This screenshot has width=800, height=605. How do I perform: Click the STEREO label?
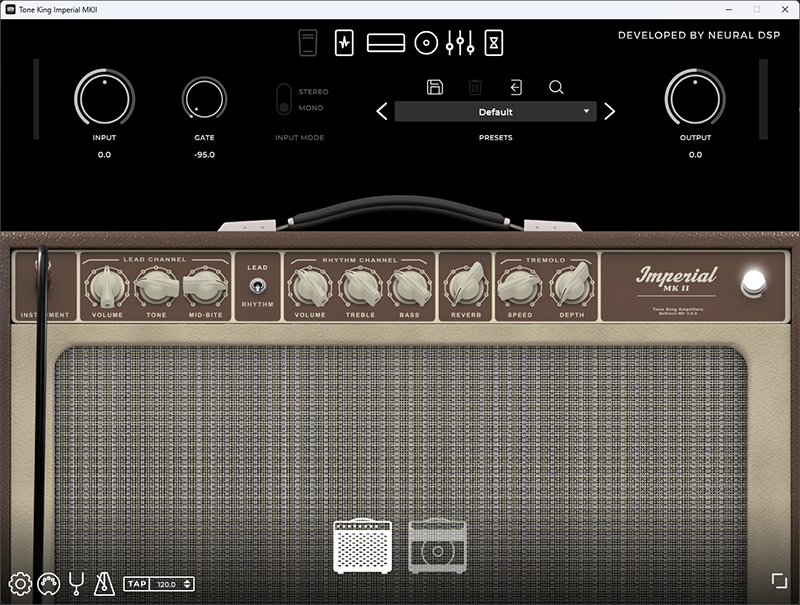(313, 92)
